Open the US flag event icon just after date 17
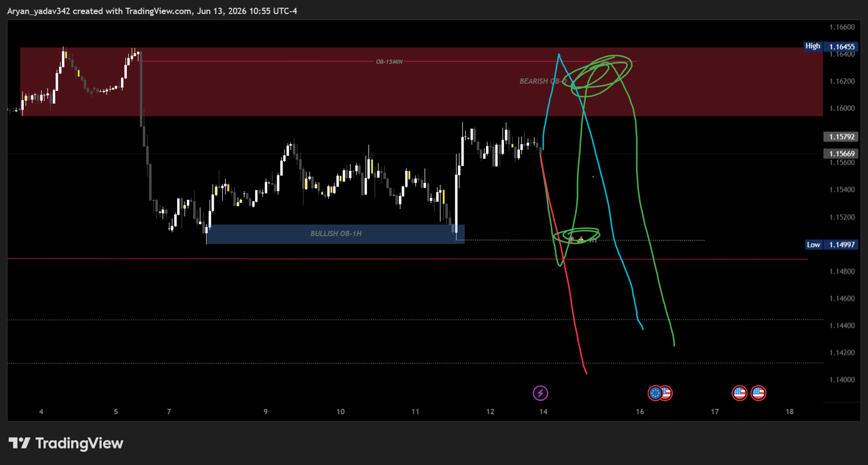The image size is (868, 465). [x=740, y=394]
